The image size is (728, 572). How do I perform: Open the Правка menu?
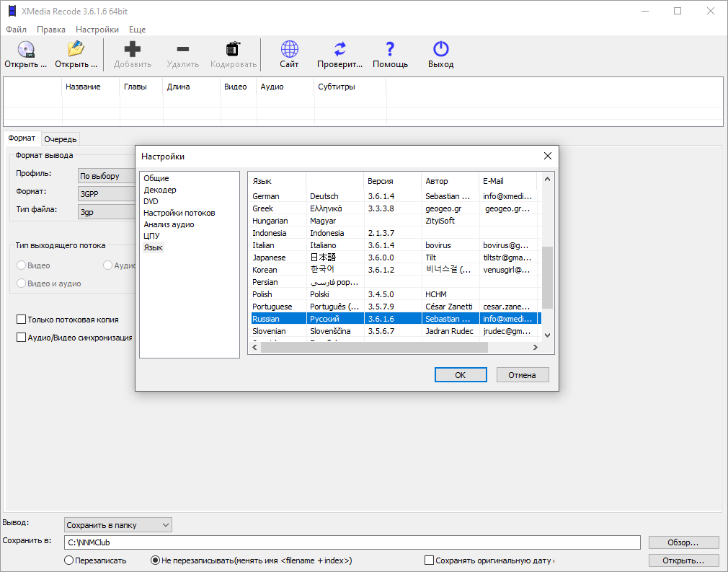pos(51,30)
